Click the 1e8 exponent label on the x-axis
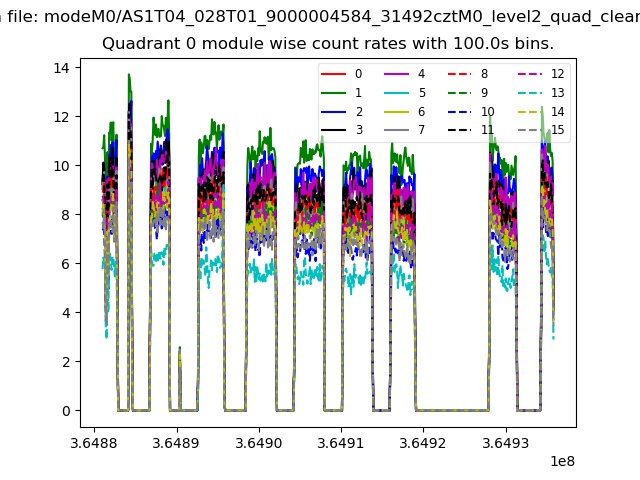Image resolution: width=640 pixels, height=480 pixels. [x=563, y=462]
